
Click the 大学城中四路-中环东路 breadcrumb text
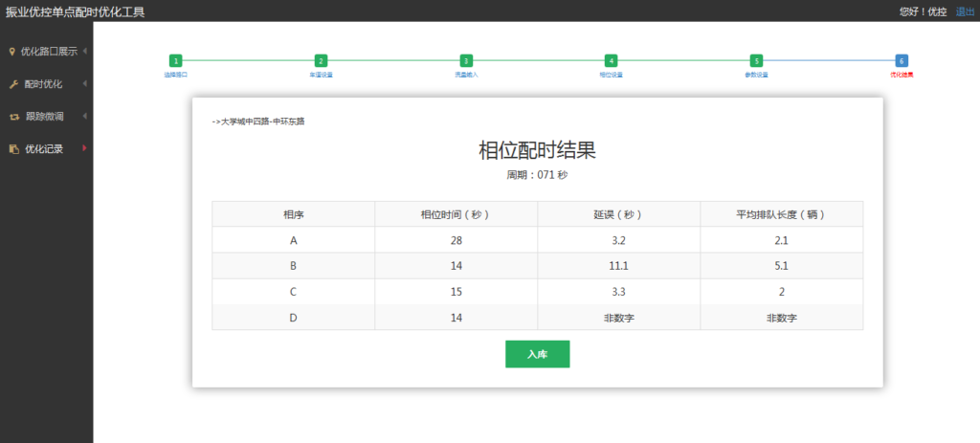coord(262,122)
